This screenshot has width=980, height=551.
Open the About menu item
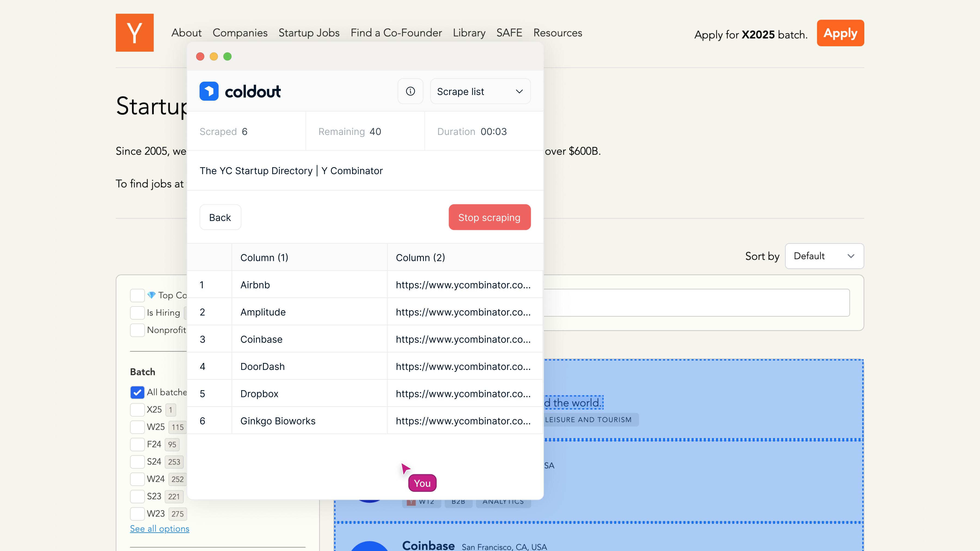coord(186,33)
